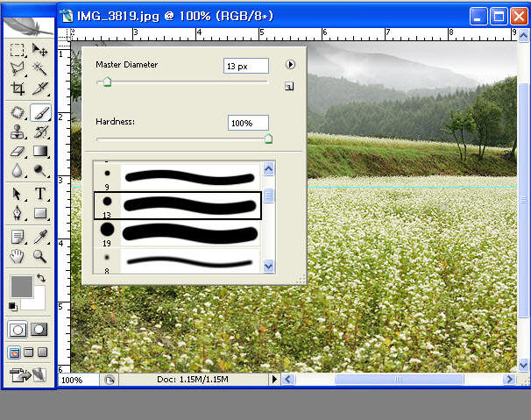Select the Notes tool
This screenshot has height=420, width=531.
click(17, 237)
